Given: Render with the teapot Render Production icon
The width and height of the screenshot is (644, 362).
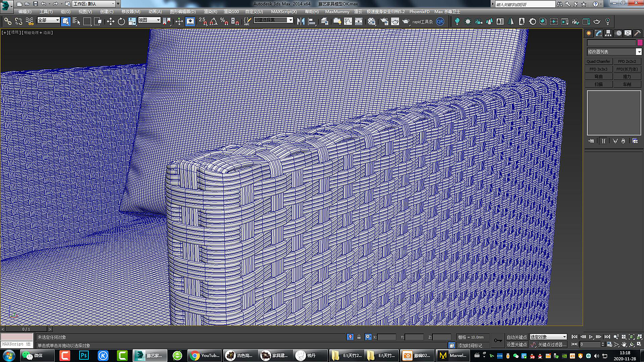Looking at the screenshot, I should pyautogui.click(x=406, y=21).
